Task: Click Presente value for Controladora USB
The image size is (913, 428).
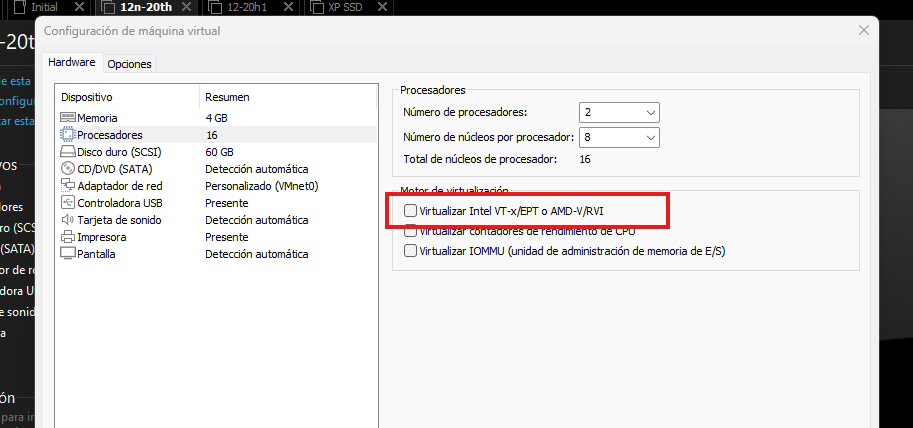Action: click(227, 203)
